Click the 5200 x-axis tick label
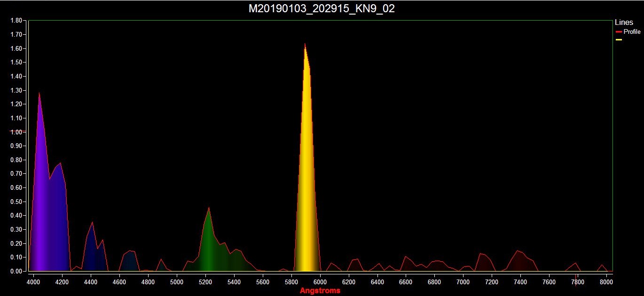 [x=205, y=282]
